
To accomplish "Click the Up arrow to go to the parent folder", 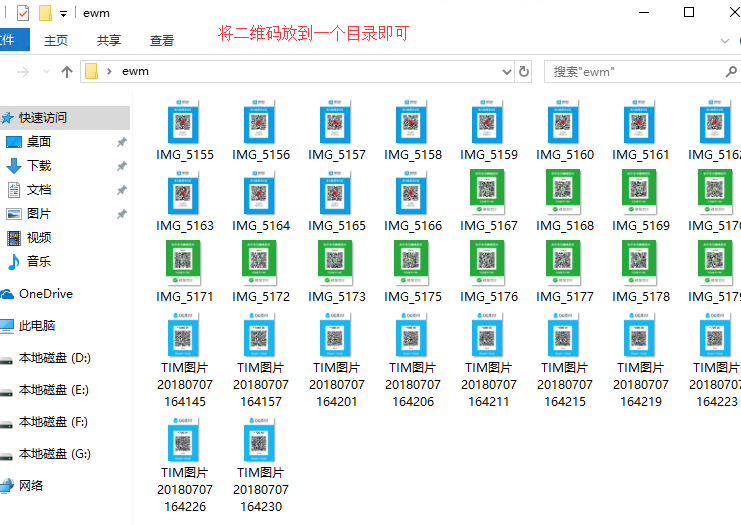I will tap(67, 72).
